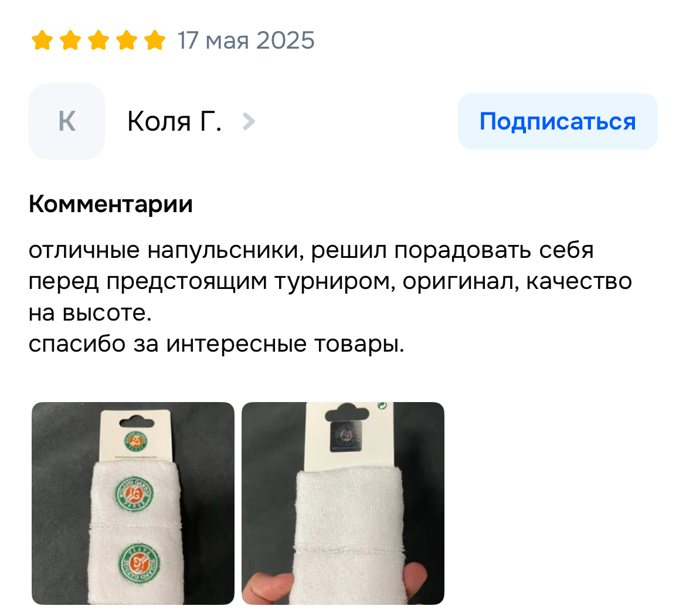Click the review date 17 мая 2025
The height and width of the screenshot is (616, 686).
[246, 40]
